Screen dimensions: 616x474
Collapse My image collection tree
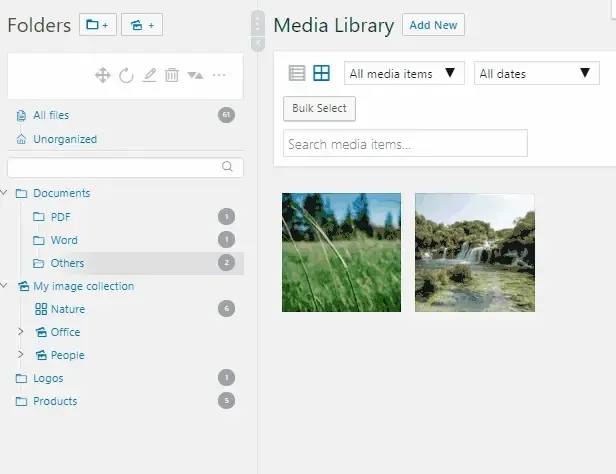click(4, 285)
